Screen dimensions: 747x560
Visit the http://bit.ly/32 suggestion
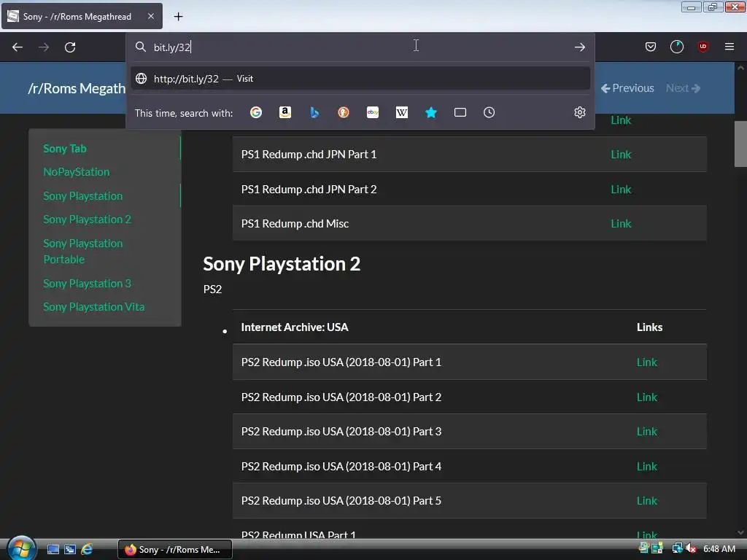(x=360, y=79)
